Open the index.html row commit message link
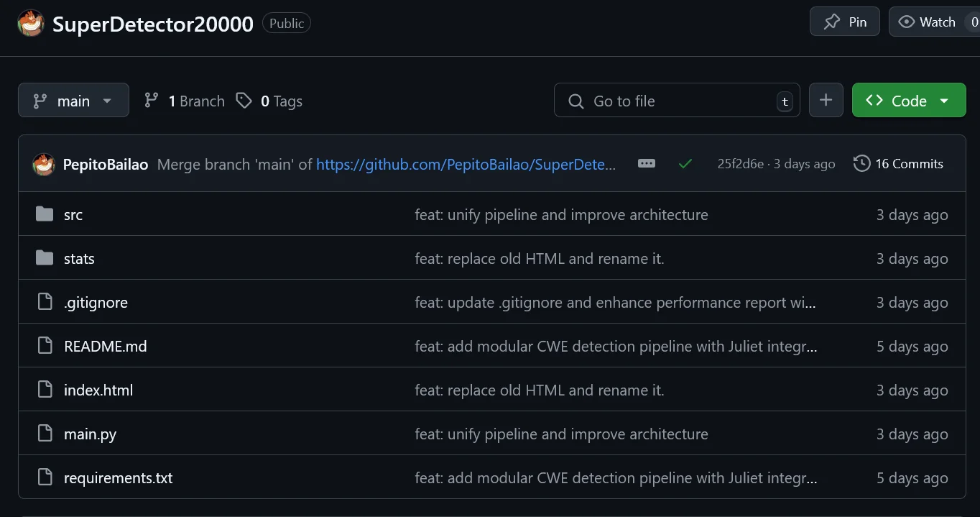 point(540,390)
